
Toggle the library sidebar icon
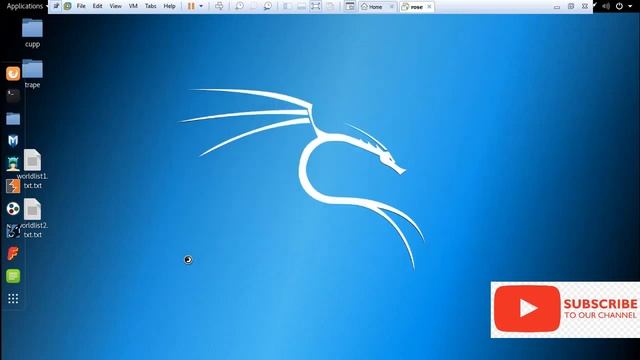287,6
